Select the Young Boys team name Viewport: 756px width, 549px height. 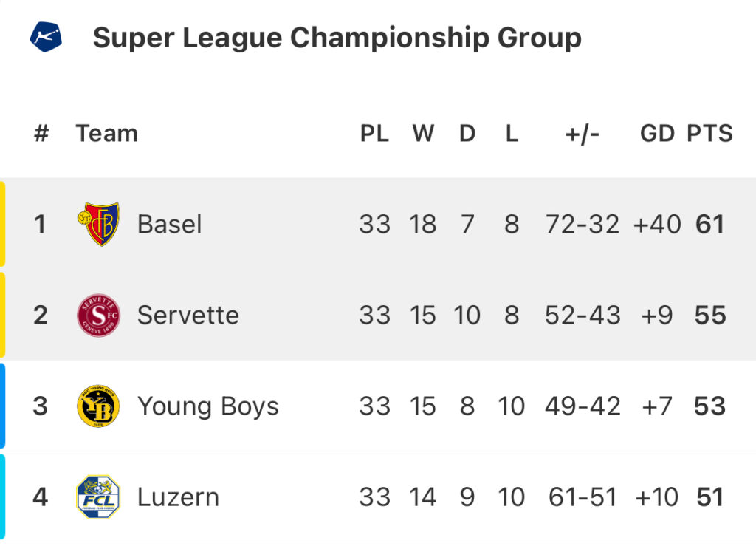pos(208,406)
